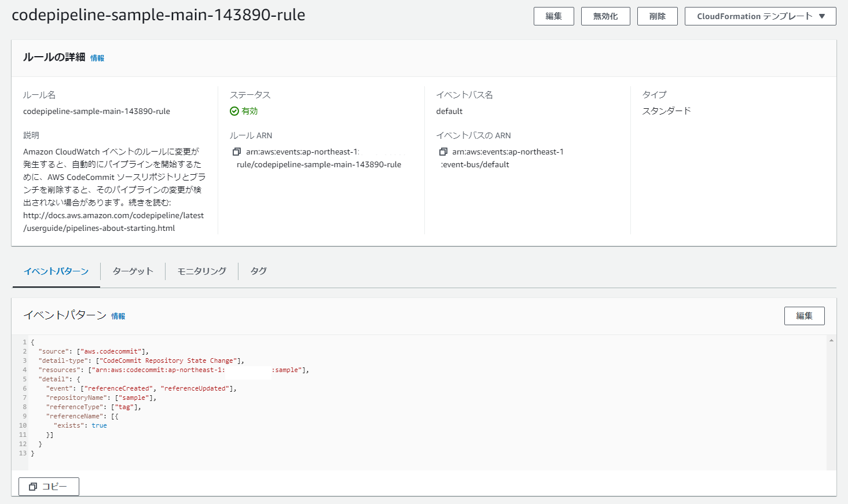Copy the event bus ARN via copy icon
Viewport: 848px width, 504px height.
[x=444, y=151]
